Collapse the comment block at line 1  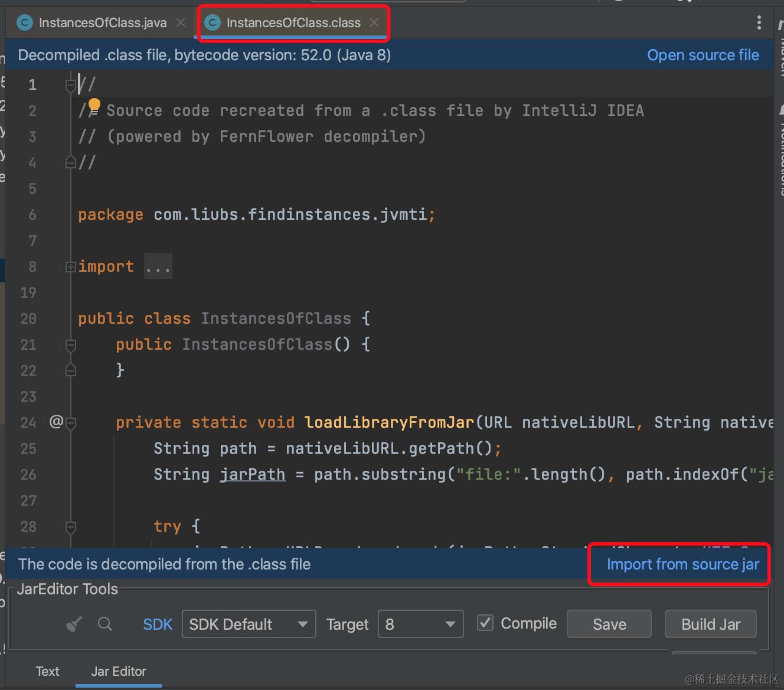71,85
